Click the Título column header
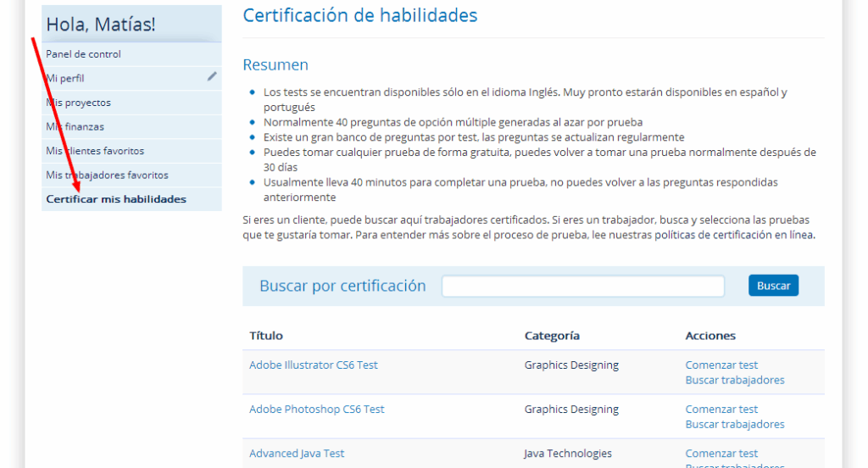 tap(266, 336)
